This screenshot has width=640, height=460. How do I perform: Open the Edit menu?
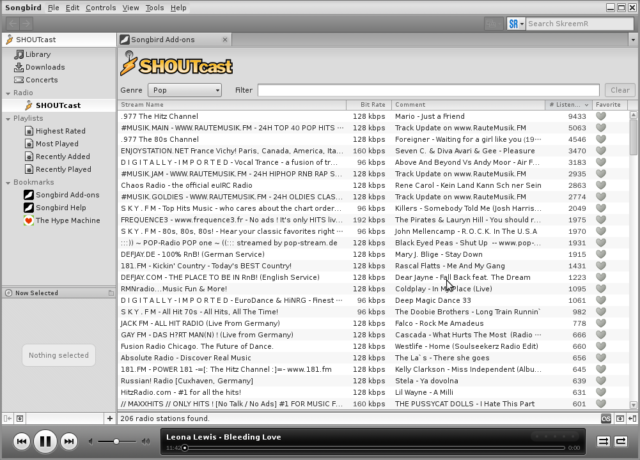click(72, 8)
